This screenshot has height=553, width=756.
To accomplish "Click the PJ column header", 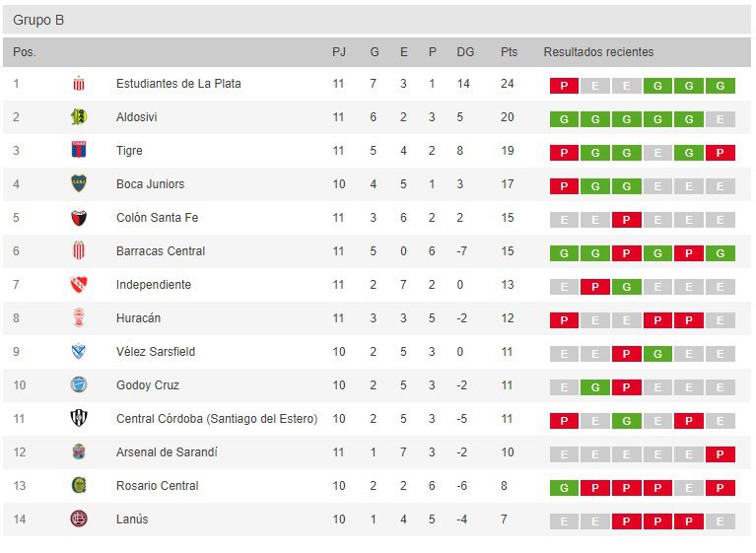I will pos(339,52).
